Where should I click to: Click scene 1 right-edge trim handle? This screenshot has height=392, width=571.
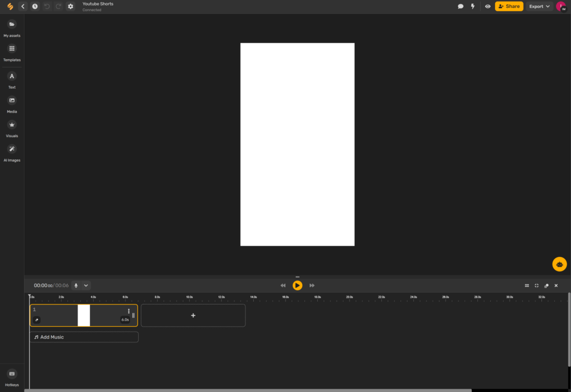click(x=133, y=316)
